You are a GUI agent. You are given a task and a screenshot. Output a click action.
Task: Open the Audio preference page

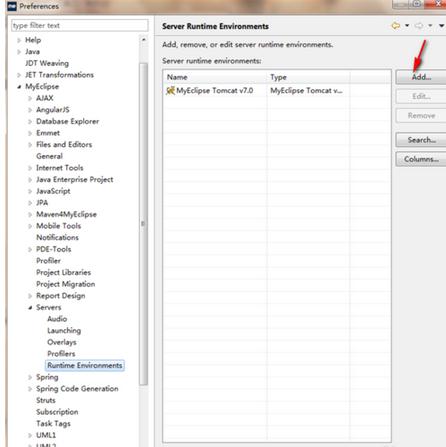(57, 319)
